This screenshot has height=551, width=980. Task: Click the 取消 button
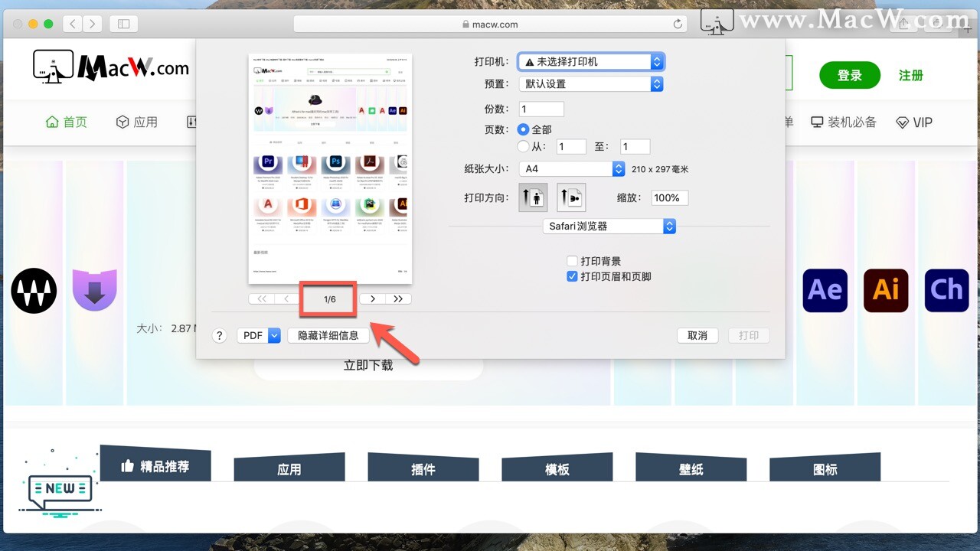(x=697, y=335)
